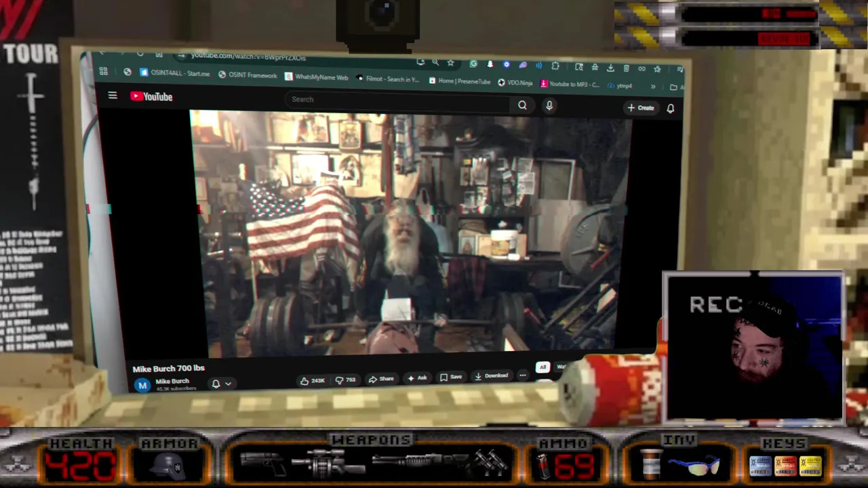Click the YouTube logo
The height and width of the screenshot is (488, 868).
point(151,96)
